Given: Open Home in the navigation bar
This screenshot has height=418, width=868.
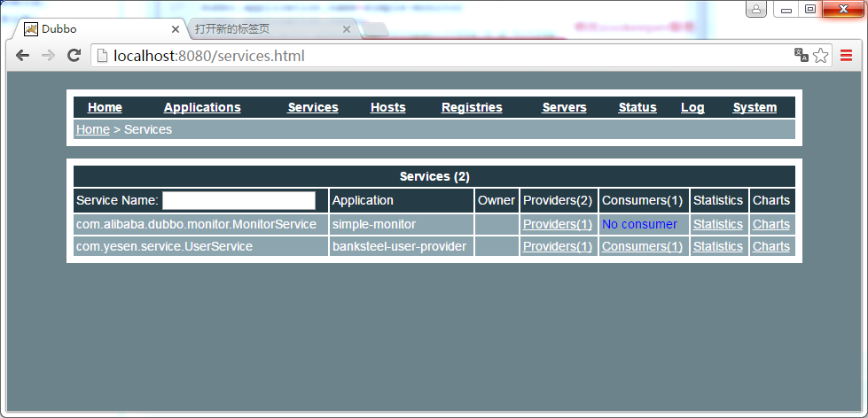Looking at the screenshot, I should pyautogui.click(x=106, y=107).
